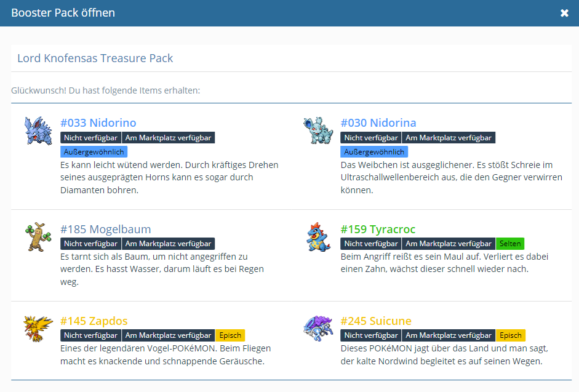Close the Booster Pack dialog

(564, 13)
